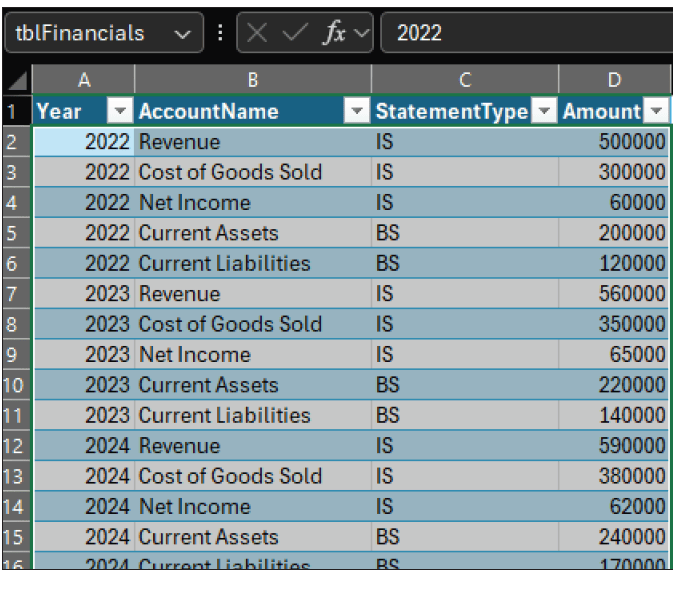Click the Select All corner triangle
The width and height of the screenshot is (673, 591).
point(18,80)
